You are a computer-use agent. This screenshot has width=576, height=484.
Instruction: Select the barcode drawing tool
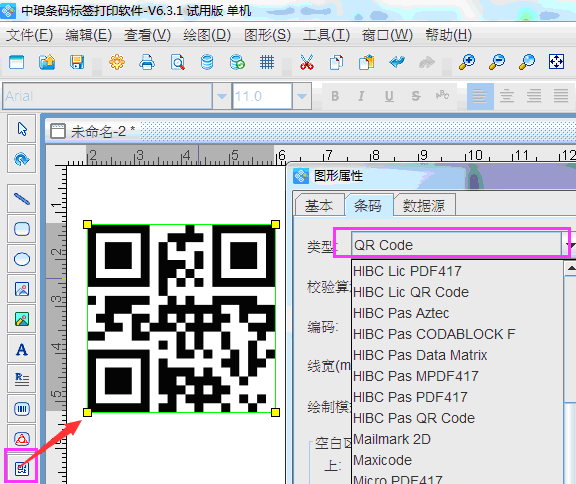(22, 409)
